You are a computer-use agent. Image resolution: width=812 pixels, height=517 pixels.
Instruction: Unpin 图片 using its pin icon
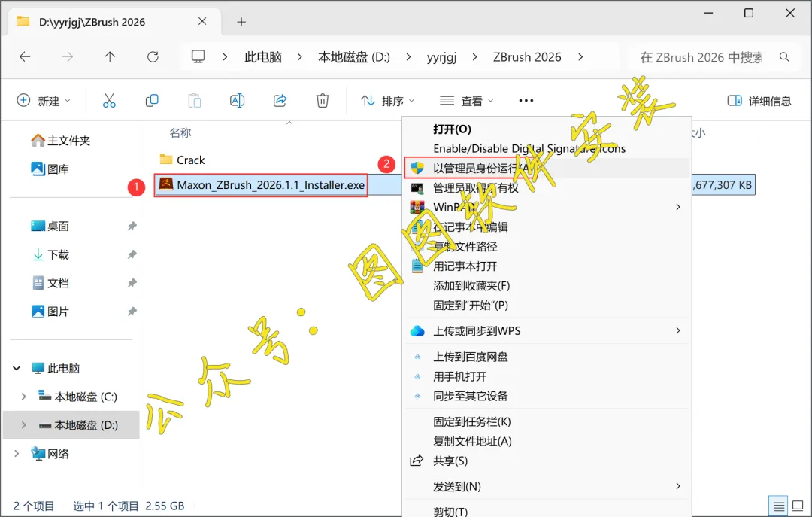click(x=132, y=312)
